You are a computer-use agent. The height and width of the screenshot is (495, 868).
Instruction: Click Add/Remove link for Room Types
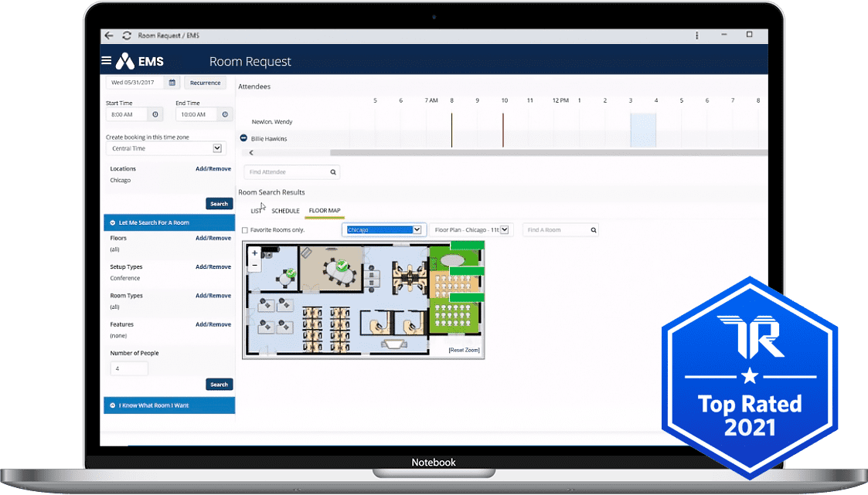click(213, 295)
